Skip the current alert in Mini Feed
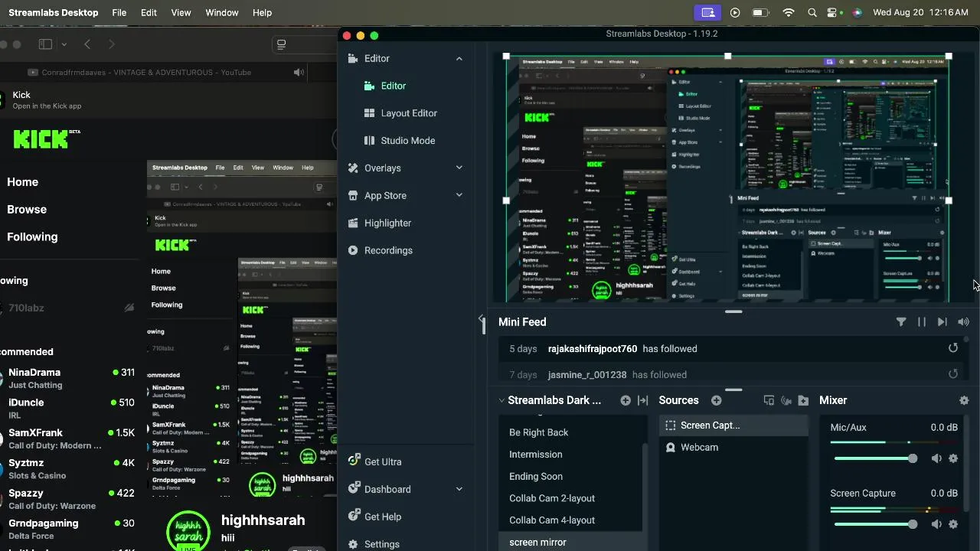 click(x=942, y=322)
